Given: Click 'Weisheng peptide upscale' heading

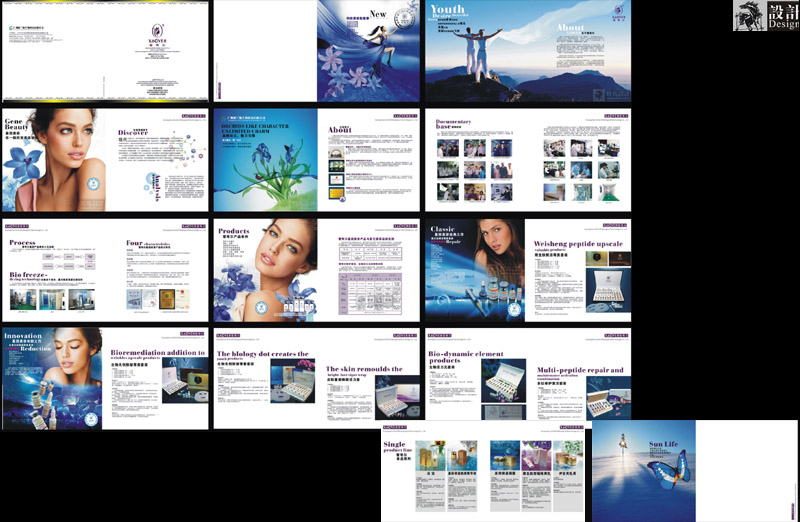Looking at the screenshot, I should tap(578, 244).
